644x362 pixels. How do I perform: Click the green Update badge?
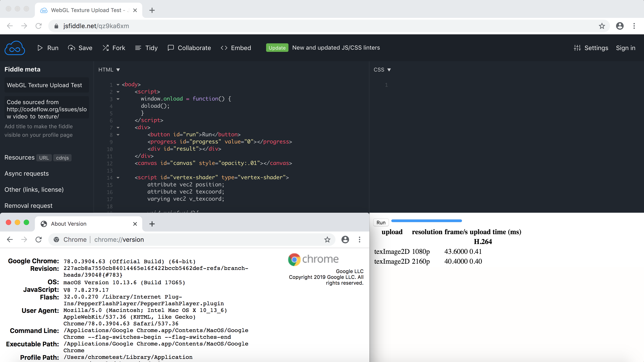277,48
